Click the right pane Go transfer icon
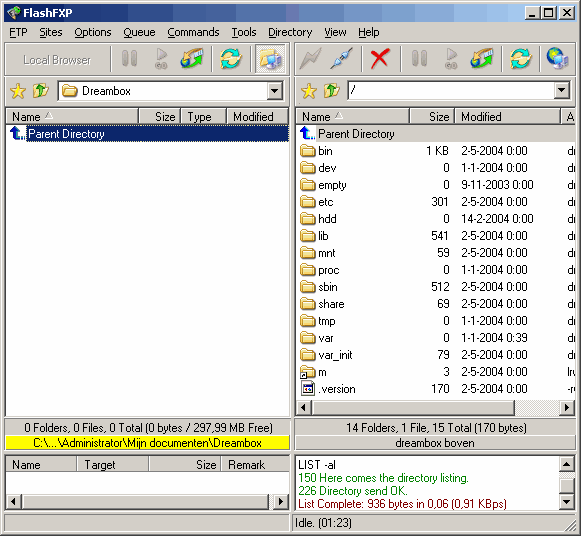Screen dimensions: 581x536 pyautogui.click(x=451, y=59)
